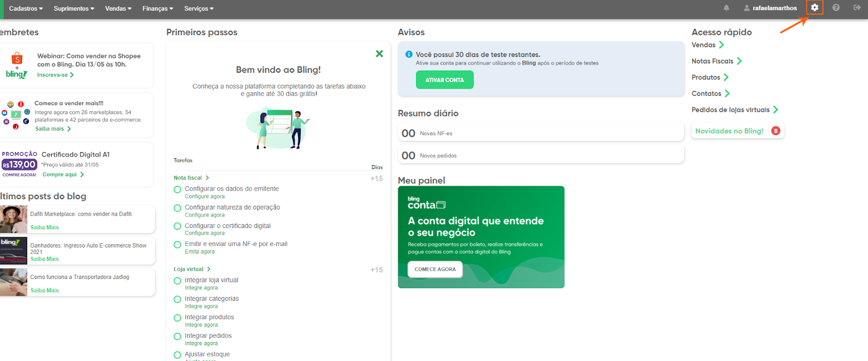Toggle 'Configurar o certificado digital' task circle

[x=177, y=226]
